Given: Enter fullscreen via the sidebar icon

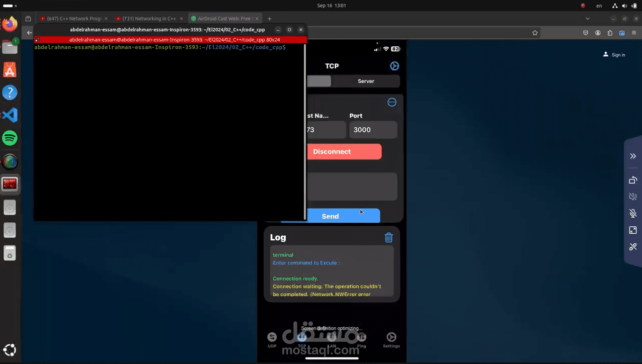Looking at the screenshot, I should (x=633, y=230).
